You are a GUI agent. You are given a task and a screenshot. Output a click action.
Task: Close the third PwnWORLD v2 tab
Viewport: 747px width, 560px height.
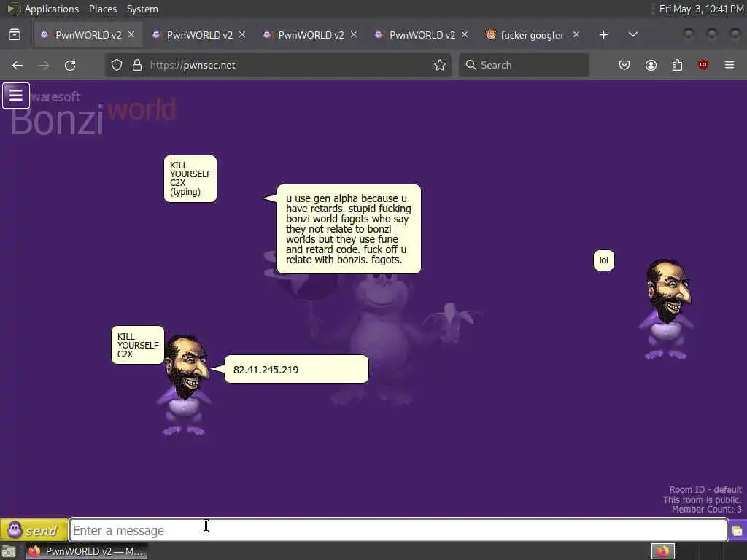pos(354,35)
